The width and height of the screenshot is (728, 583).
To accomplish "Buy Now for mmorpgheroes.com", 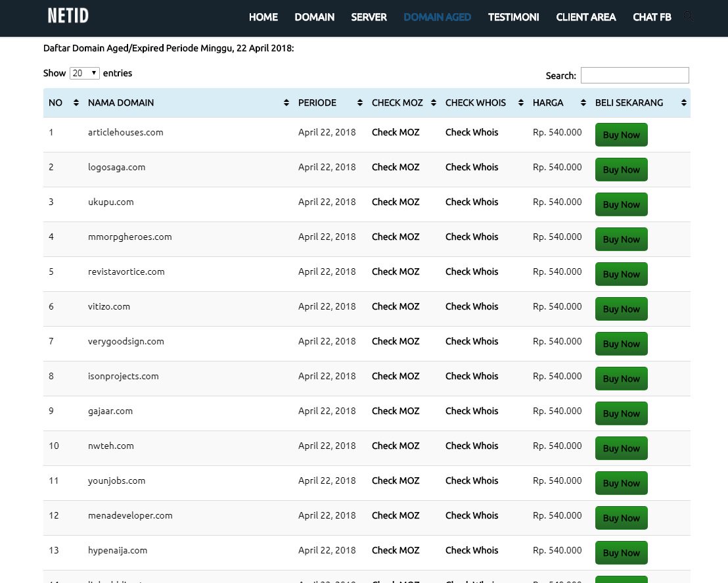I will [621, 239].
